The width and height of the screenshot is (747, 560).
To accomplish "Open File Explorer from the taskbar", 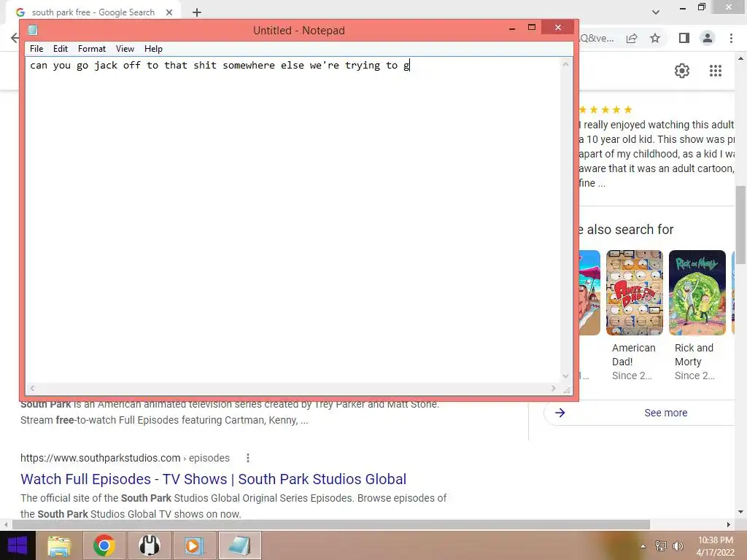I will point(59,545).
